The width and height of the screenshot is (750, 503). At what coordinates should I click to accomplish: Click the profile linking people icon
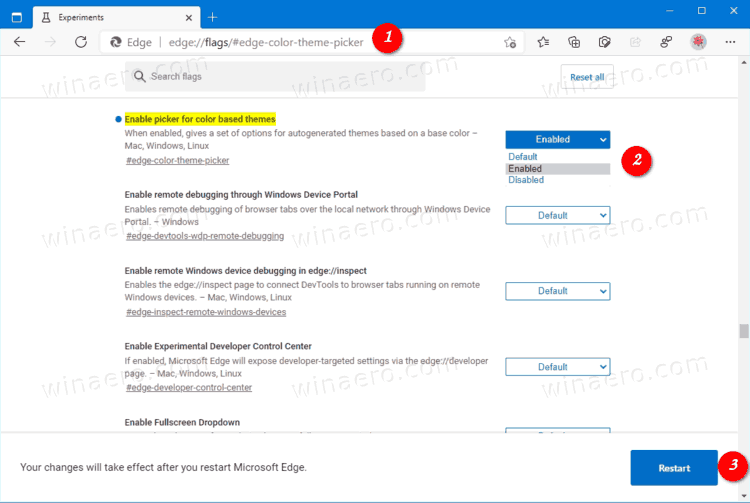(x=666, y=42)
